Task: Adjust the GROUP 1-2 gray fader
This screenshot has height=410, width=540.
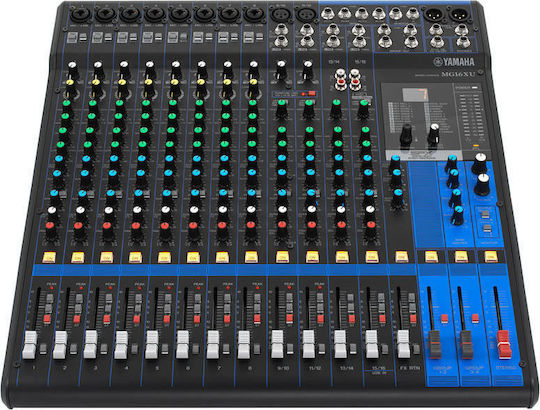Action: 435,344
